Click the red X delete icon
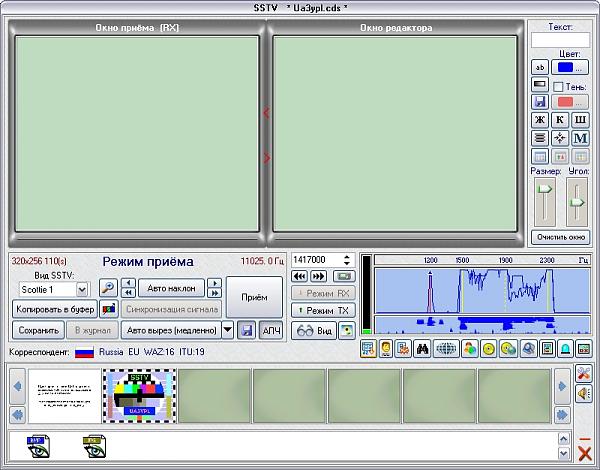This screenshot has width=600, height=470. tap(584, 453)
